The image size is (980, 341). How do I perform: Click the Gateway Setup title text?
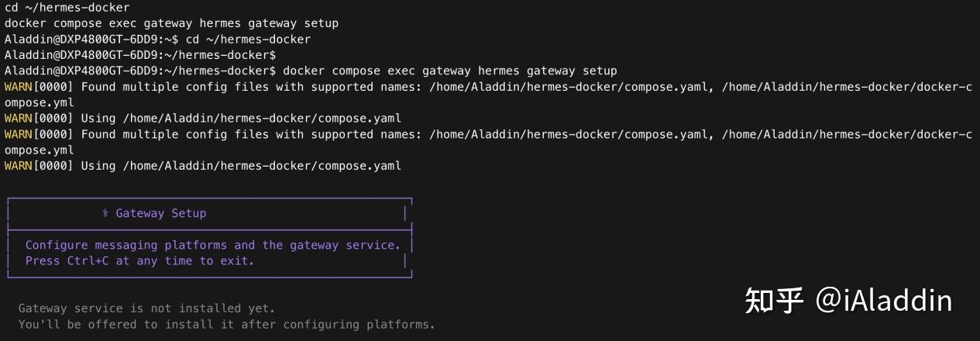pyautogui.click(x=161, y=213)
